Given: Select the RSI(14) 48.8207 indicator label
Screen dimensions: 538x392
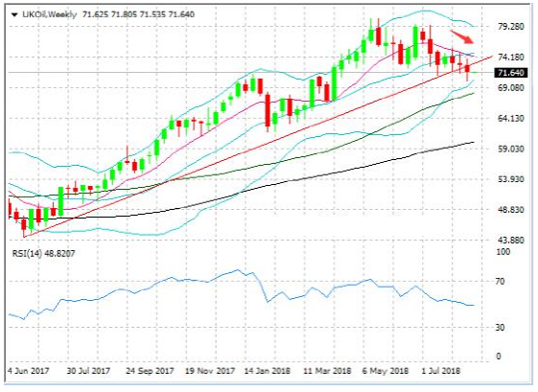Looking at the screenshot, I should point(43,253).
